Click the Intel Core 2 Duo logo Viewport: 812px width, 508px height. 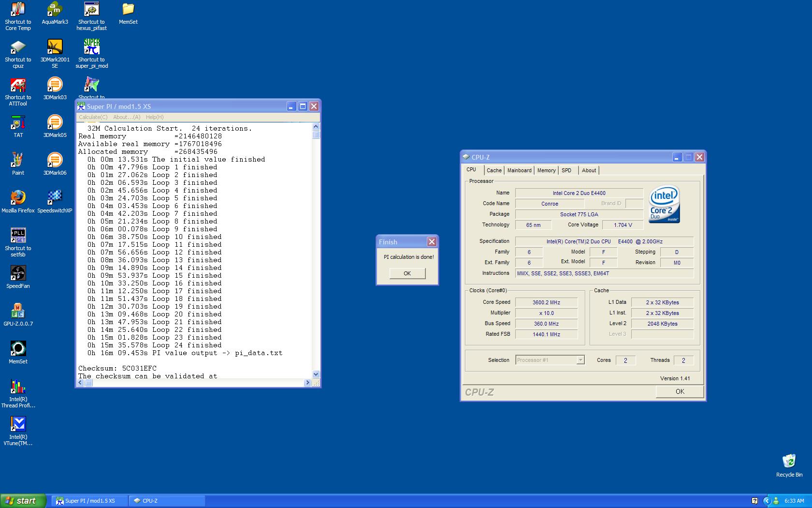664,204
